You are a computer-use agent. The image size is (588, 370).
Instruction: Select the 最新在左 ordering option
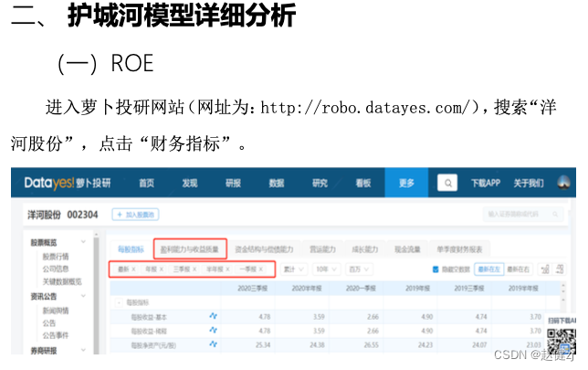point(489,270)
